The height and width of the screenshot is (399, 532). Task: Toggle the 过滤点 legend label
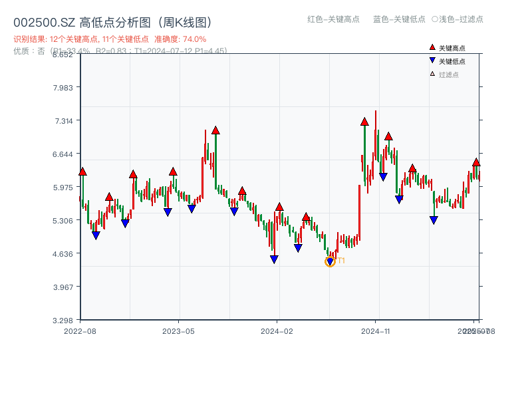pyautogui.click(x=449, y=74)
